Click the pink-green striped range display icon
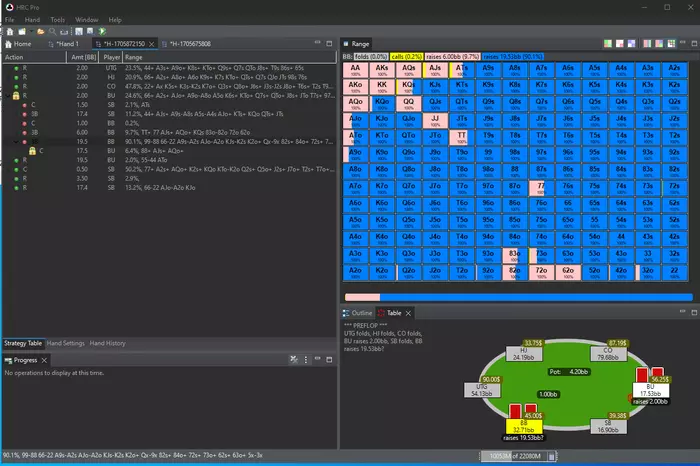 [647, 43]
